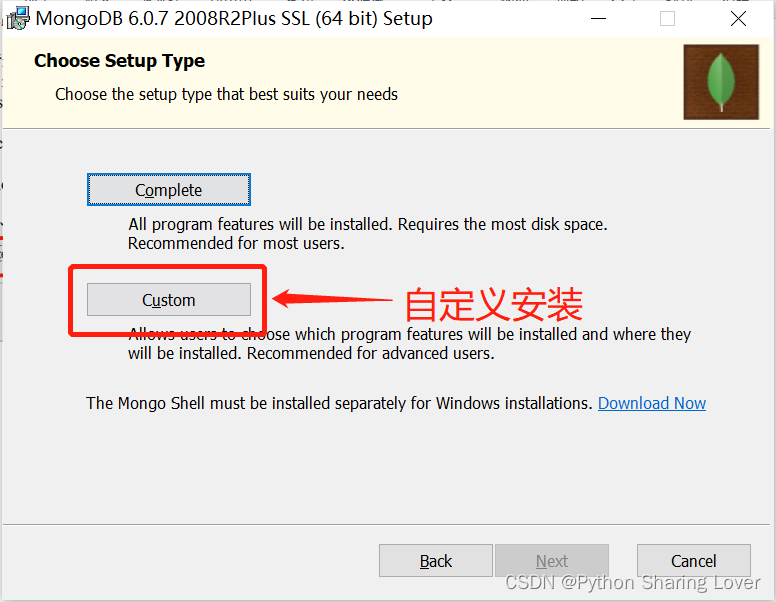Click the greyed-out Next button

552,561
